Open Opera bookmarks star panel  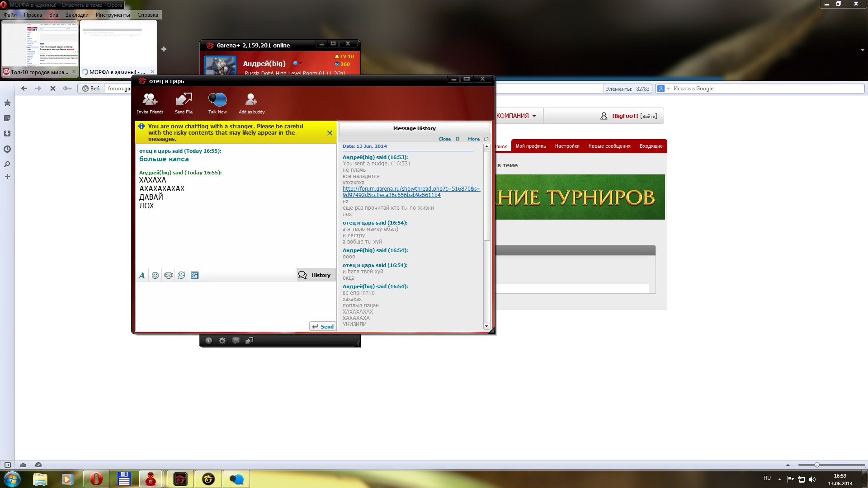(7, 103)
